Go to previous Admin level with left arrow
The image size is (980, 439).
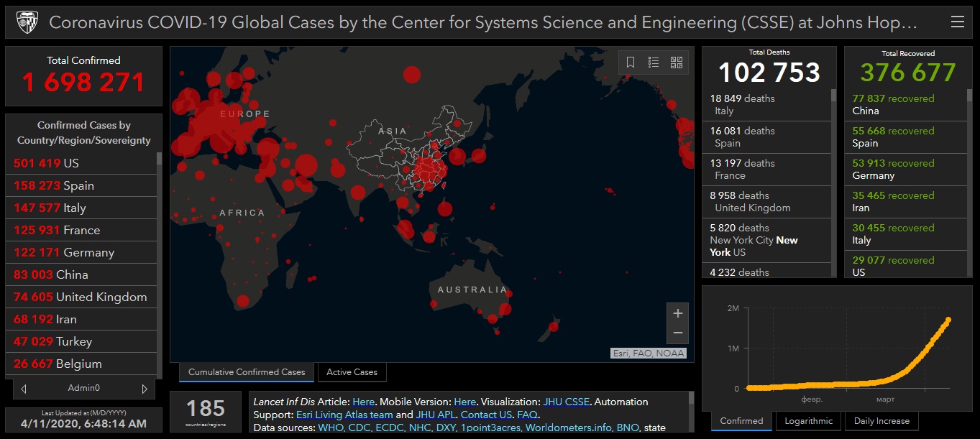[24, 389]
